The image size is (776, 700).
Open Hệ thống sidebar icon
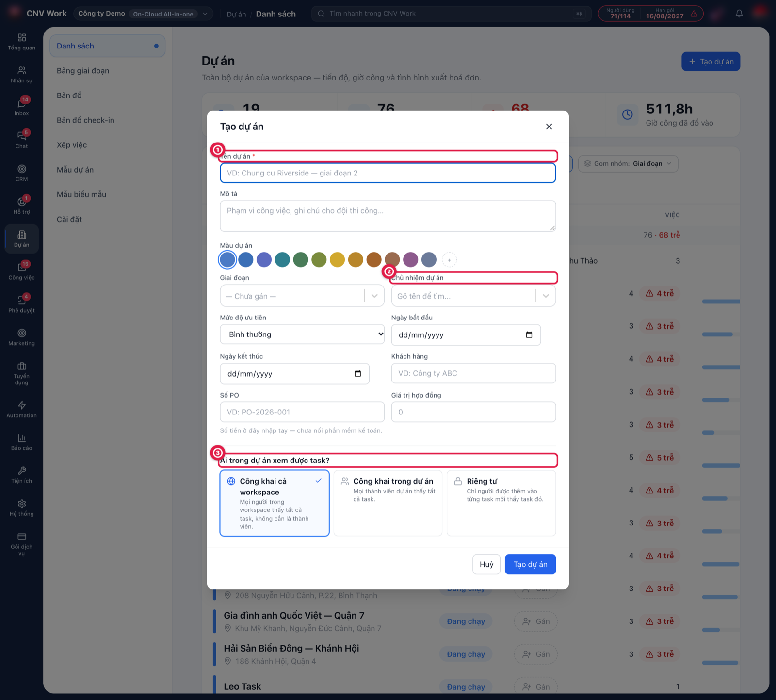(x=22, y=508)
